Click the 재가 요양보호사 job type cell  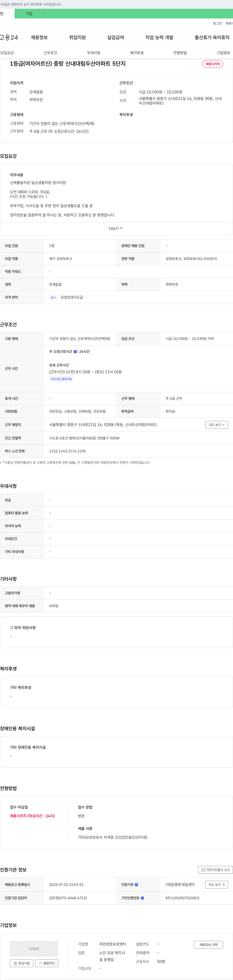coord(60,259)
